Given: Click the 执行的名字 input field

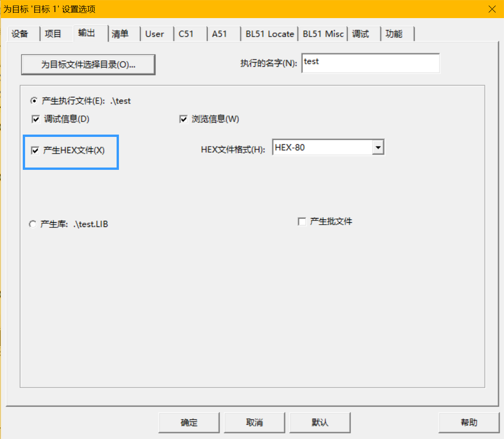Looking at the screenshot, I should point(370,63).
